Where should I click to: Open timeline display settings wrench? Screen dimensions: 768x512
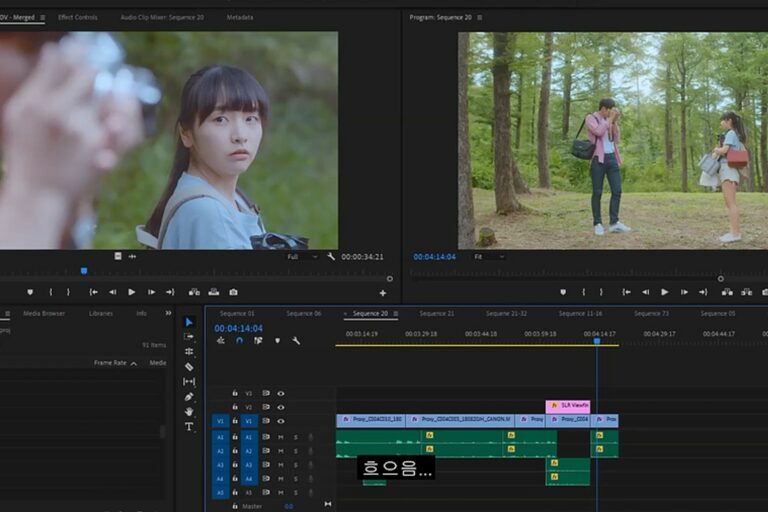tap(296, 341)
